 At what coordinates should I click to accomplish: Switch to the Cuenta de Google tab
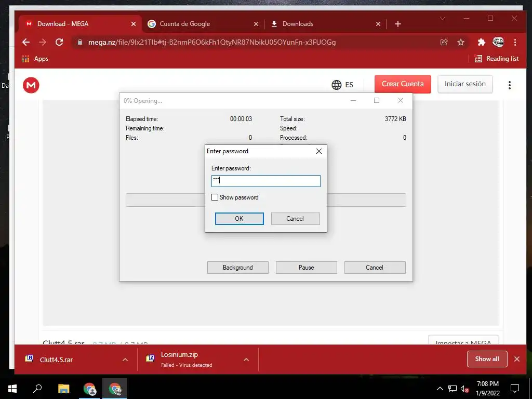click(203, 24)
